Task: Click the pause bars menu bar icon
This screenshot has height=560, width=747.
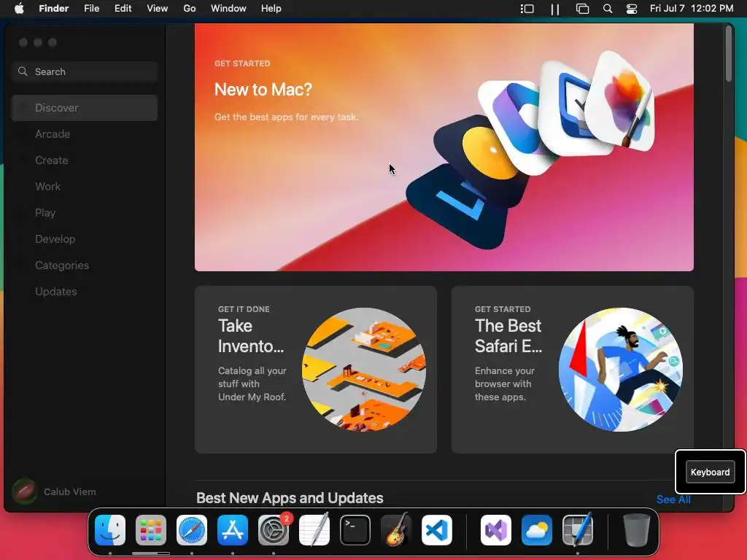Action: pos(555,9)
